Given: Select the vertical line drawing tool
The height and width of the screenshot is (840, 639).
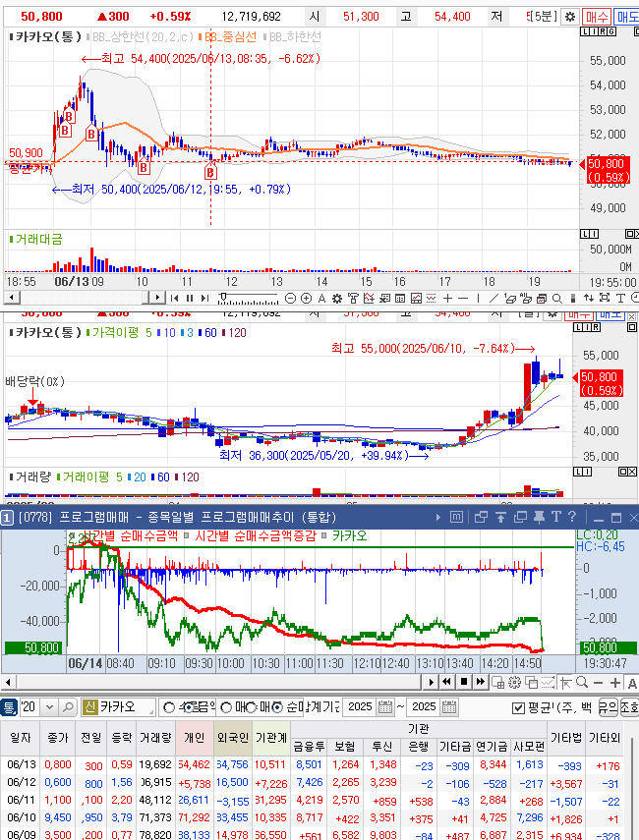Looking at the screenshot, I should click(478, 299).
